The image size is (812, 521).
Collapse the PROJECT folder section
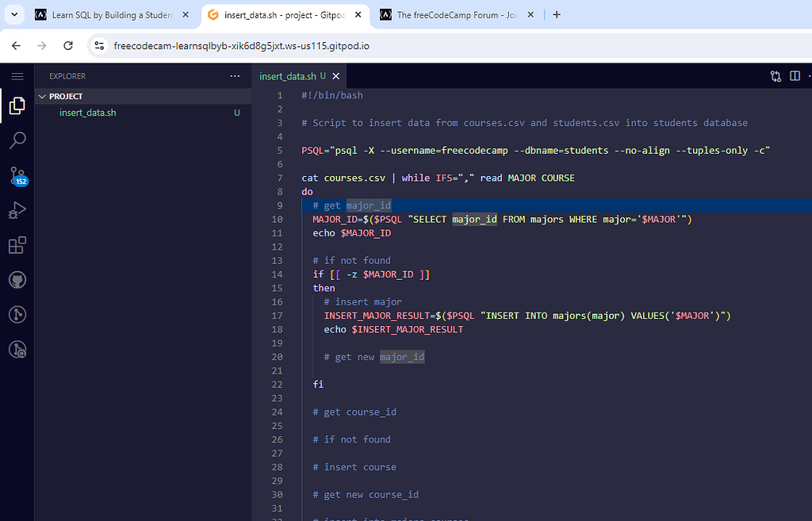click(x=144, y=96)
